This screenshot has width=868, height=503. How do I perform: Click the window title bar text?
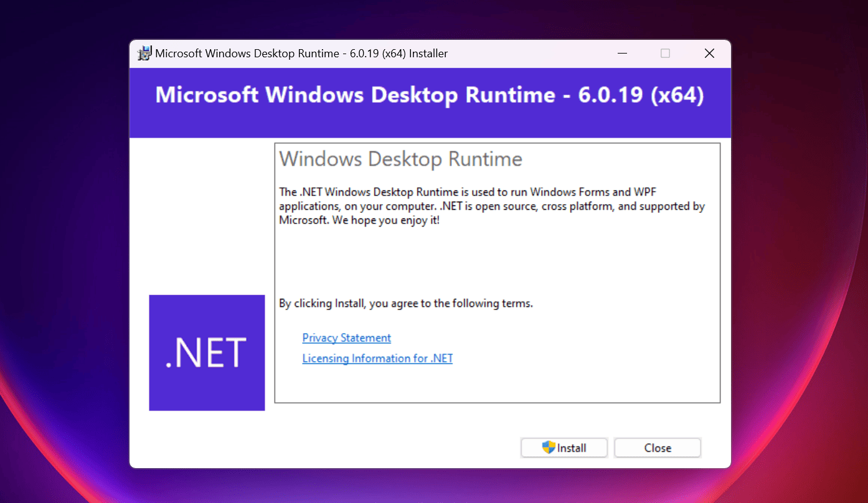point(301,54)
